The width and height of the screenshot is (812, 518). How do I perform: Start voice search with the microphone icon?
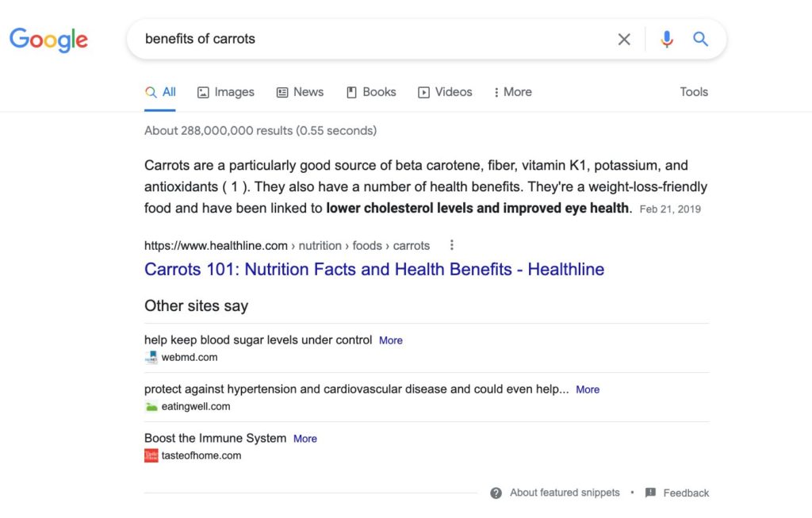tap(667, 39)
